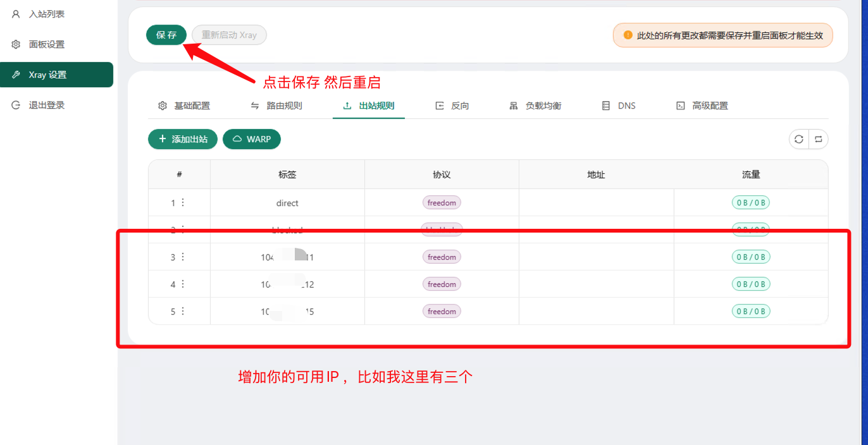Click the freedom tag in the direct row
The height and width of the screenshot is (445, 868).
click(x=442, y=203)
